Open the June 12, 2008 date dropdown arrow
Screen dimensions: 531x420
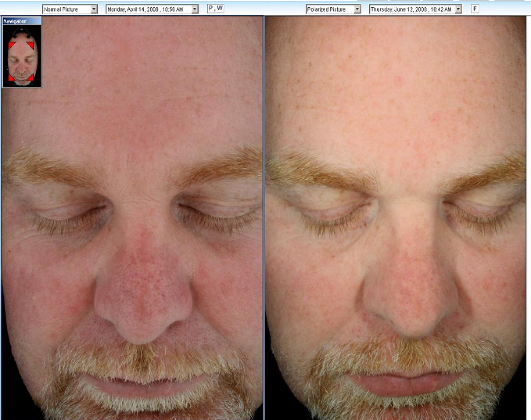[458, 9]
